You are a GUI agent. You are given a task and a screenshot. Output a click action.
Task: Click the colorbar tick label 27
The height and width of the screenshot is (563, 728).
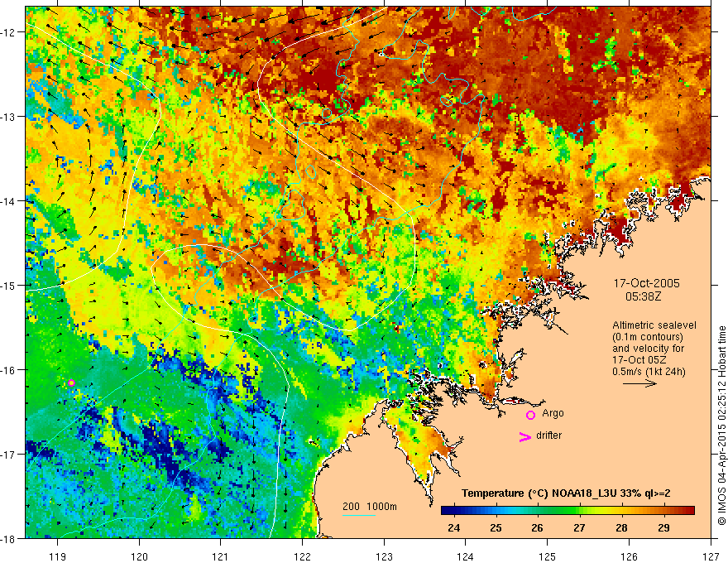coord(579,527)
